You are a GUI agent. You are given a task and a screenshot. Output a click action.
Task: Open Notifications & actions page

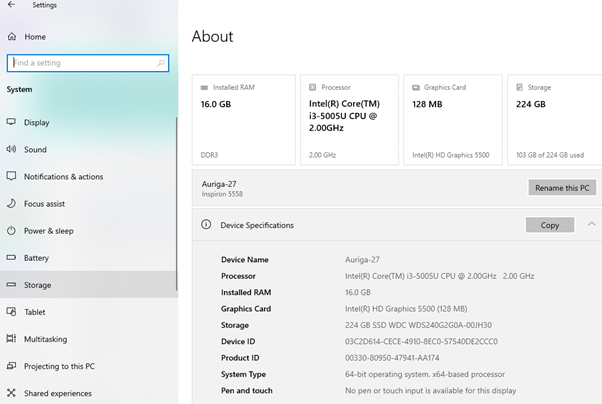click(x=89, y=177)
